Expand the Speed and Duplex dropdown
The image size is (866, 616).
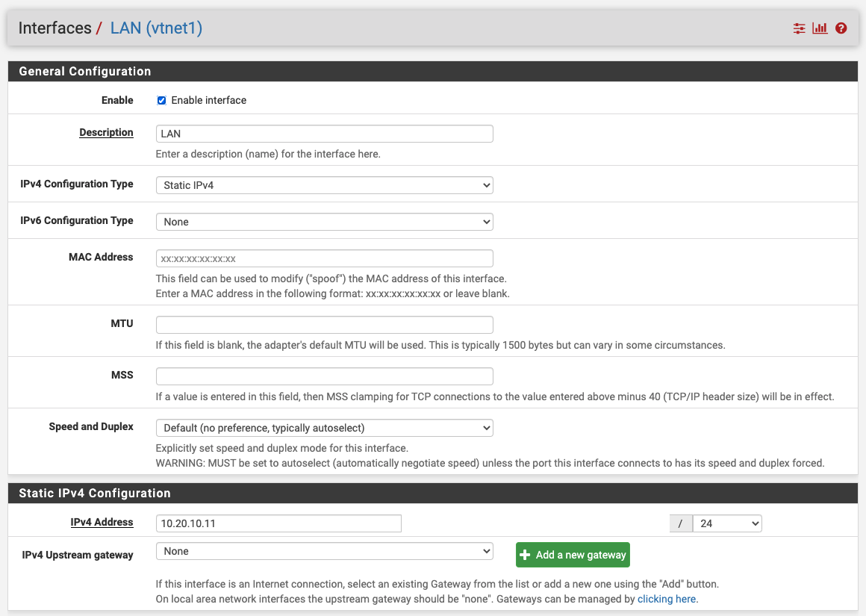pos(324,428)
